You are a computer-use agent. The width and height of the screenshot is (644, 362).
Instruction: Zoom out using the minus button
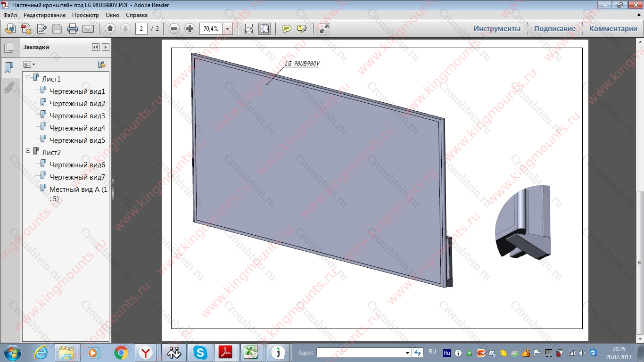[x=174, y=29]
